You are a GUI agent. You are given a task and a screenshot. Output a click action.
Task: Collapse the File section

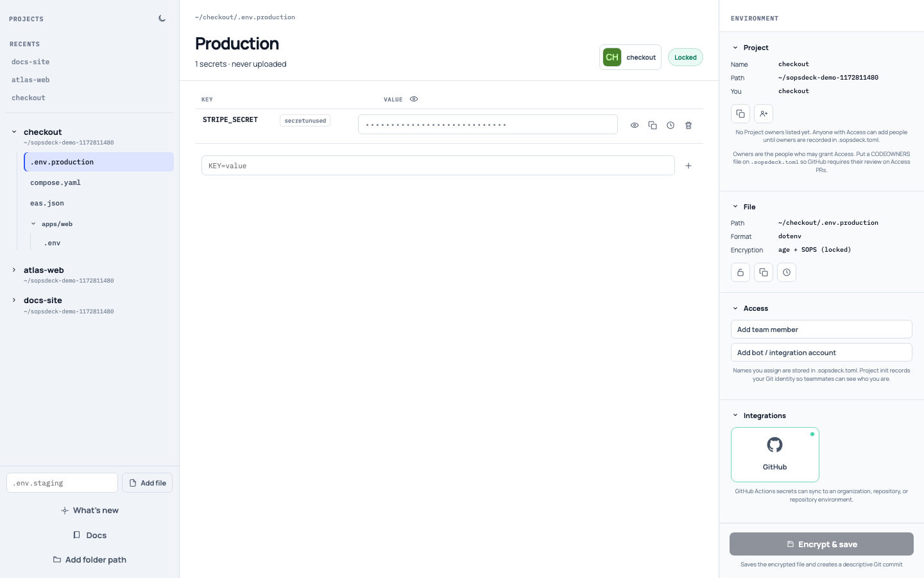tap(735, 207)
